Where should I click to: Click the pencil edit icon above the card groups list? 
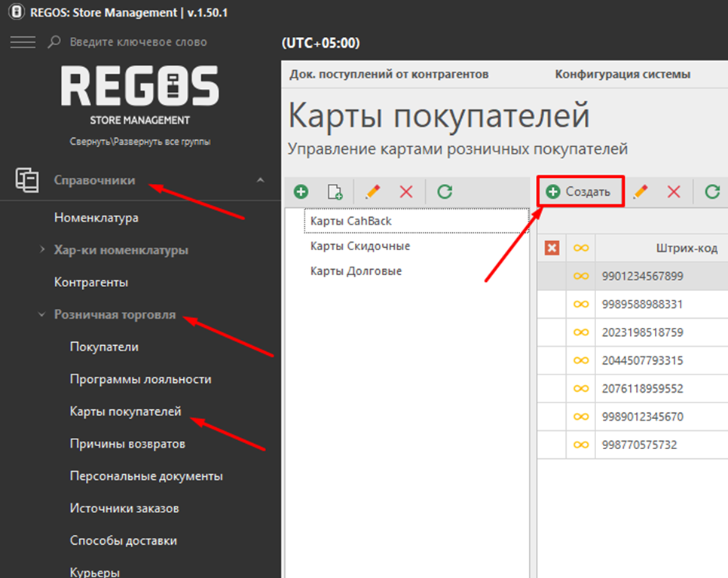coord(372,192)
